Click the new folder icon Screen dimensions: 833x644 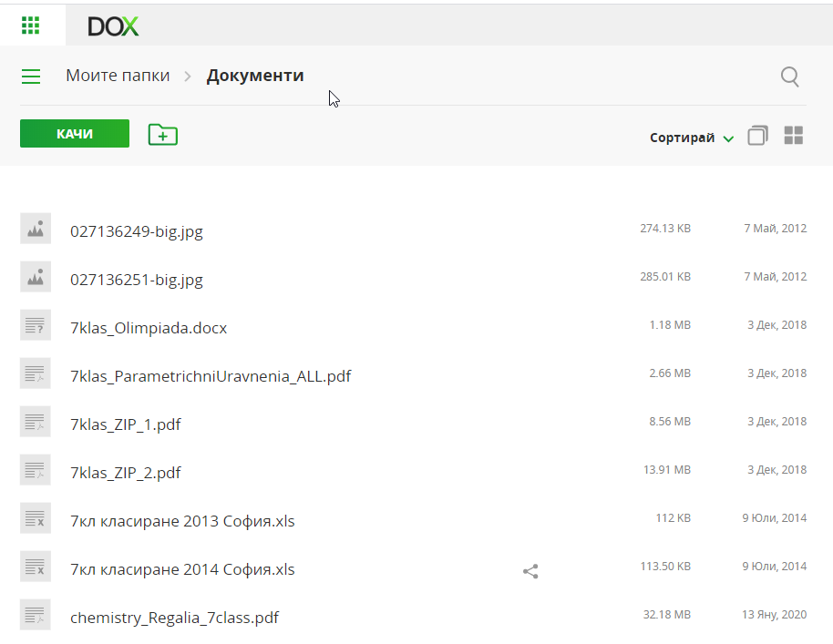tap(162, 135)
